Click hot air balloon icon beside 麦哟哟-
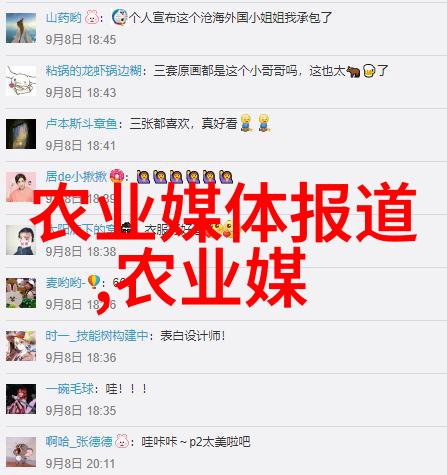 point(94,282)
